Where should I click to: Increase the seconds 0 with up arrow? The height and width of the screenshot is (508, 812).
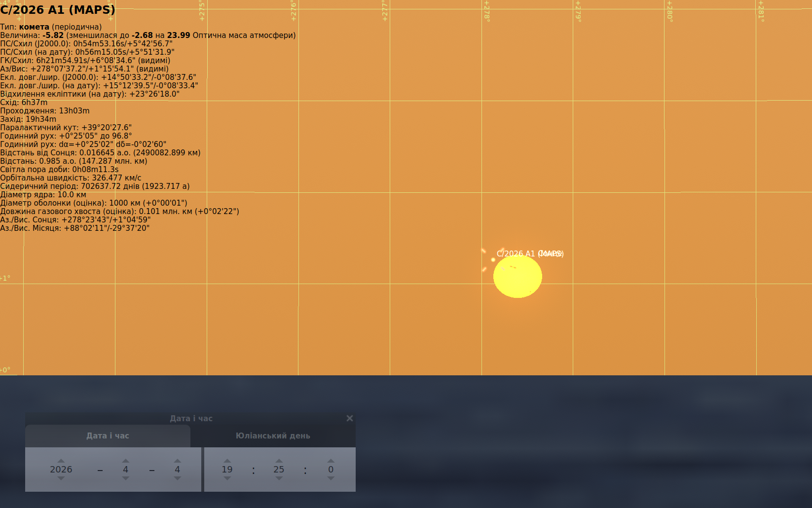click(331, 461)
